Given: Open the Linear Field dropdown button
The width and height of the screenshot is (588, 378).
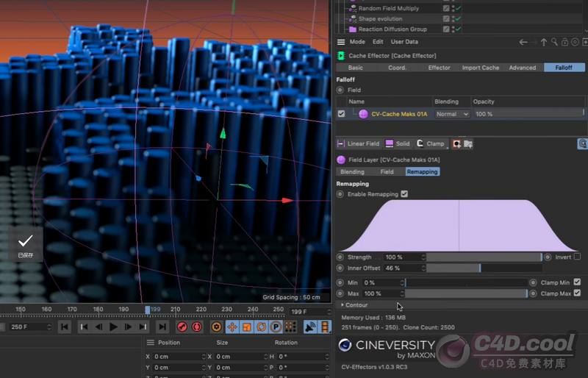Looking at the screenshot, I should 359,143.
